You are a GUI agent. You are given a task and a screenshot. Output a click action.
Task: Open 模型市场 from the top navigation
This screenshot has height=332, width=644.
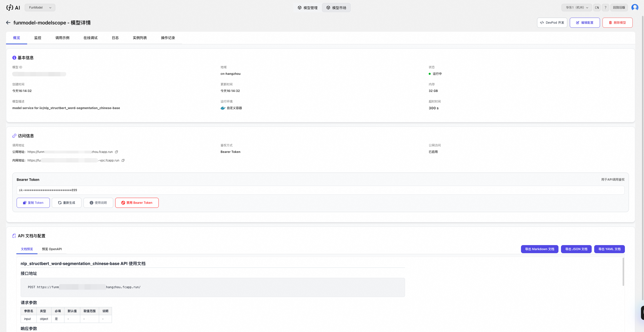tap(336, 8)
